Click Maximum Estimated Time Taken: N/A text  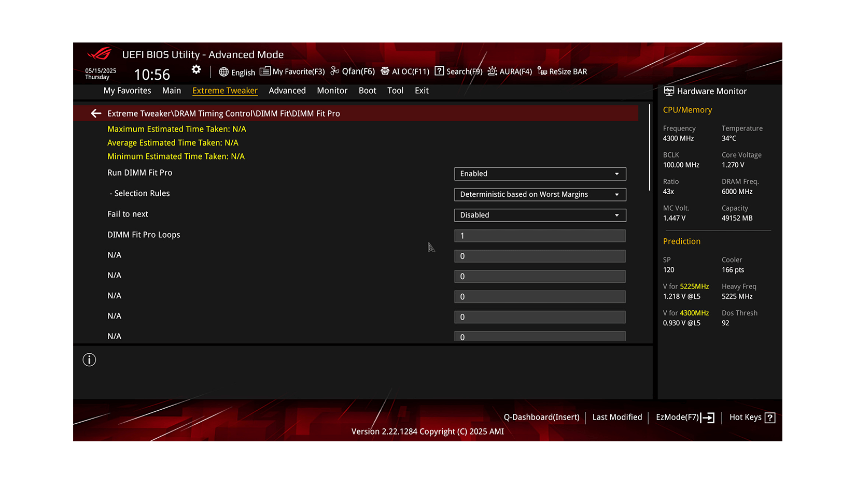[x=177, y=129]
